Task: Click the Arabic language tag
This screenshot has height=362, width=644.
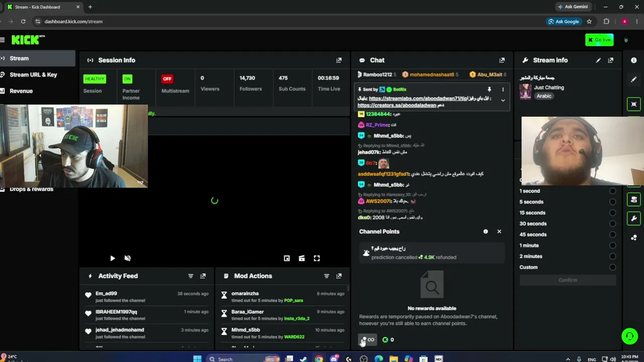Action: coord(544,96)
